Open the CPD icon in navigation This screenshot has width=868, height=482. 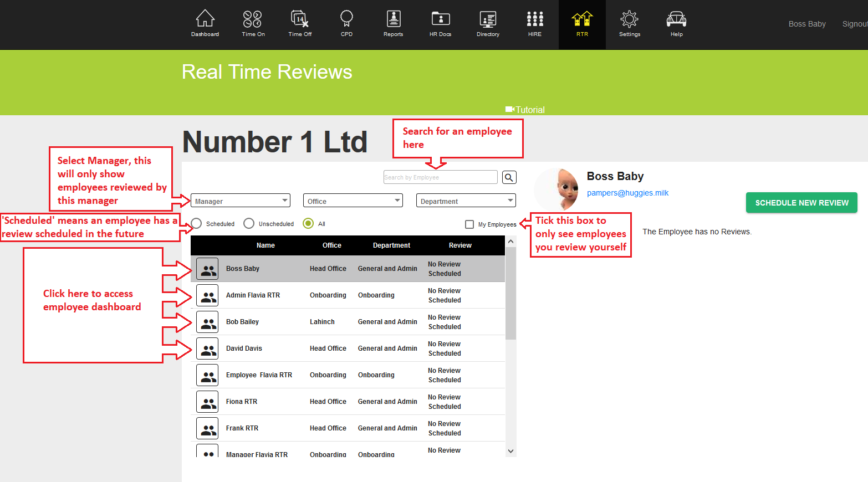coord(346,19)
